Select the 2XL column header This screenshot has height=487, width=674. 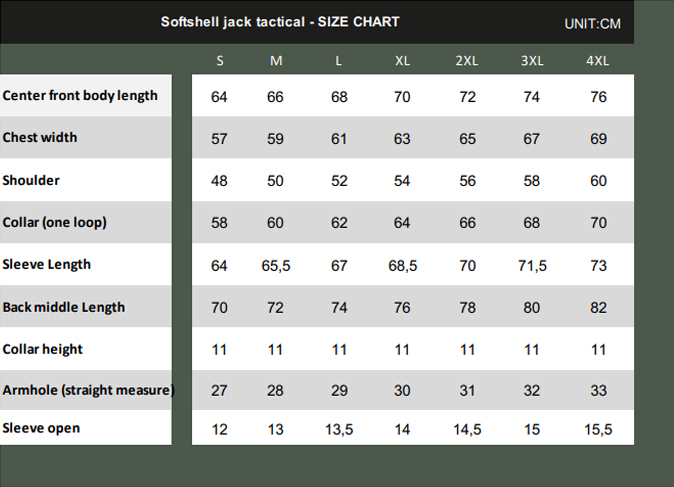[467, 60]
